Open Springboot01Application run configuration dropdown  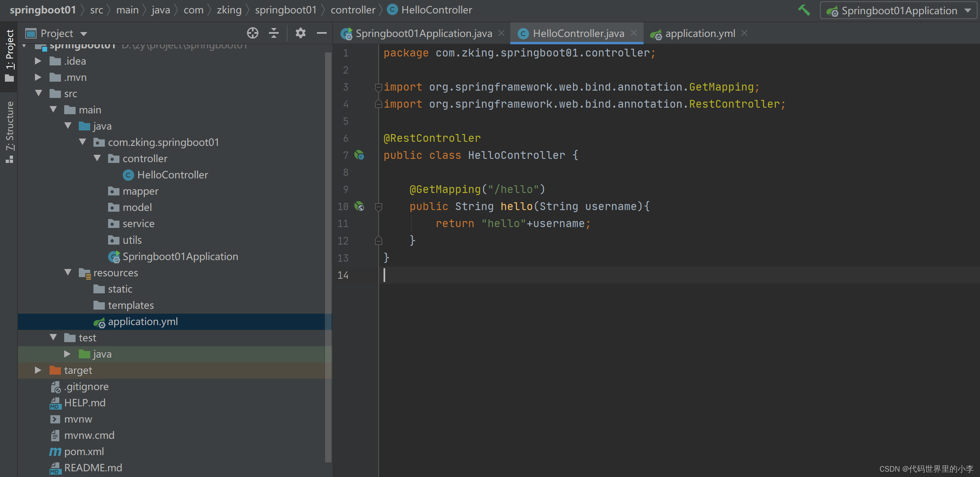(x=899, y=11)
